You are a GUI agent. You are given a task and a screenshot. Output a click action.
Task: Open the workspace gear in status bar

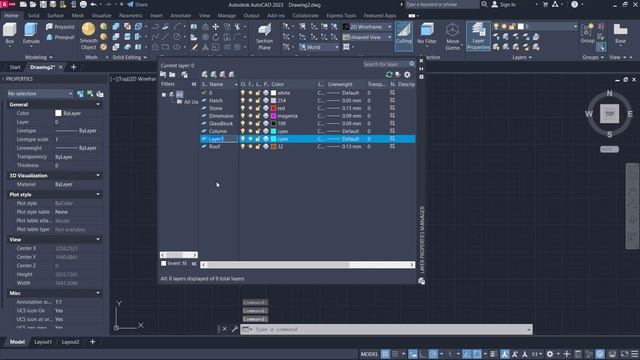550,354
